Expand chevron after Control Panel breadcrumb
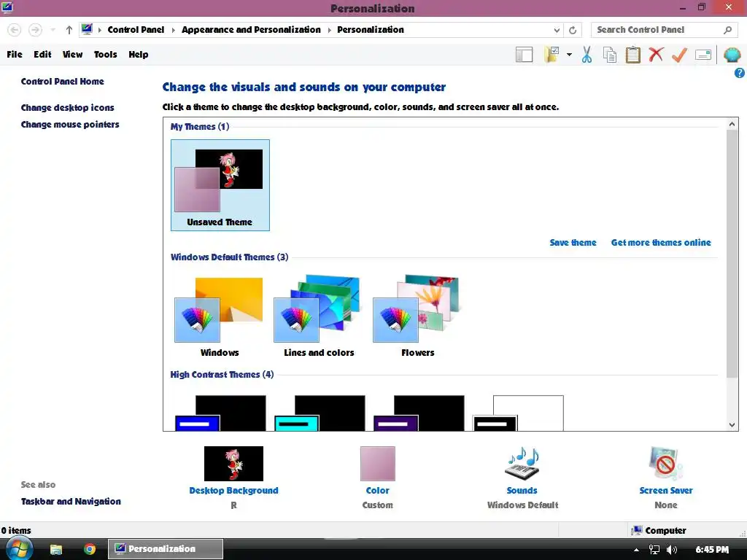This screenshot has height=560, width=747. coord(173,30)
